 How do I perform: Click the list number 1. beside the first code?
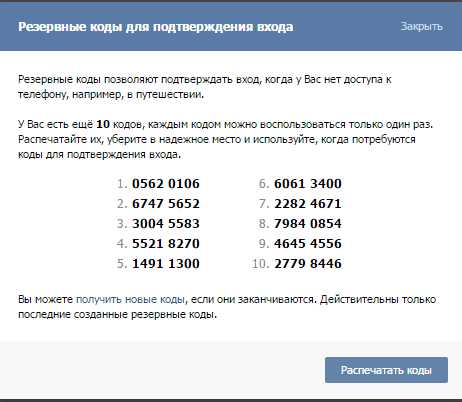(122, 184)
